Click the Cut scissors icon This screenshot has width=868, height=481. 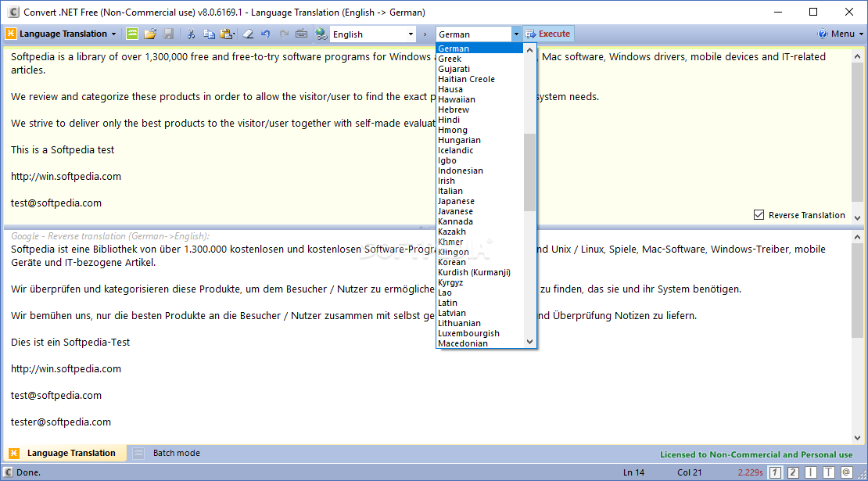click(x=191, y=34)
